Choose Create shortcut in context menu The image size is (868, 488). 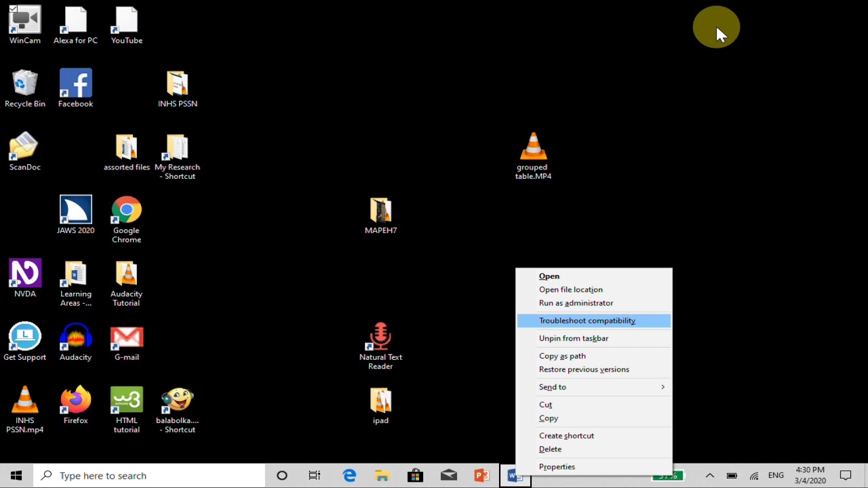tap(593, 436)
